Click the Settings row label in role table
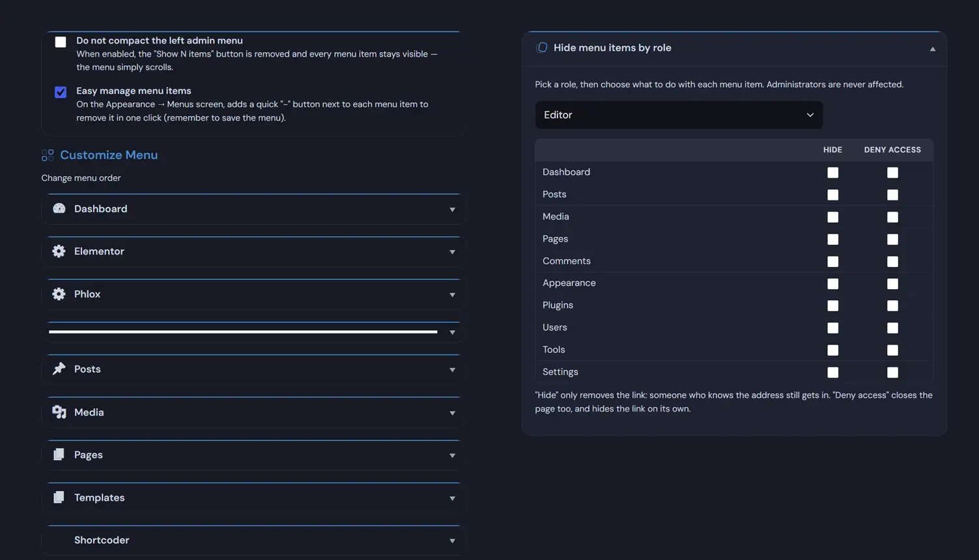The height and width of the screenshot is (560, 979). tap(560, 372)
